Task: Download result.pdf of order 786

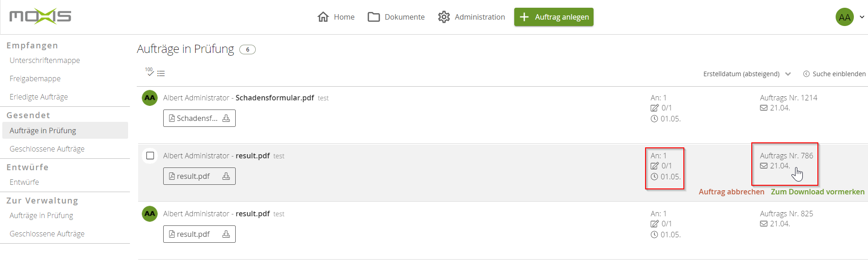Action: (226, 176)
